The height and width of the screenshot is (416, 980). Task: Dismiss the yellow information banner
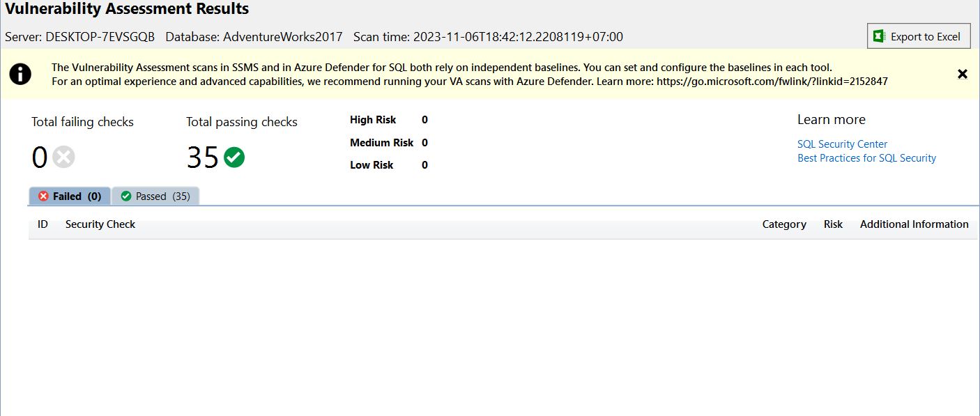963,74
